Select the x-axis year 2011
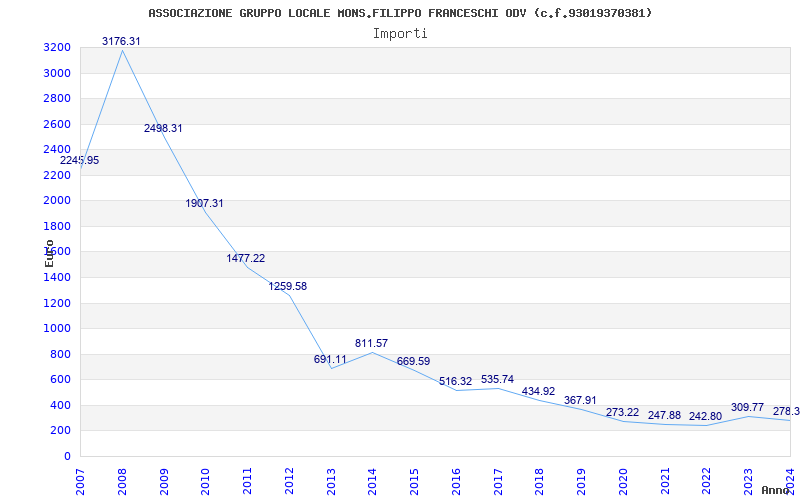The image size is (800, 500). (x=247, y=481)
